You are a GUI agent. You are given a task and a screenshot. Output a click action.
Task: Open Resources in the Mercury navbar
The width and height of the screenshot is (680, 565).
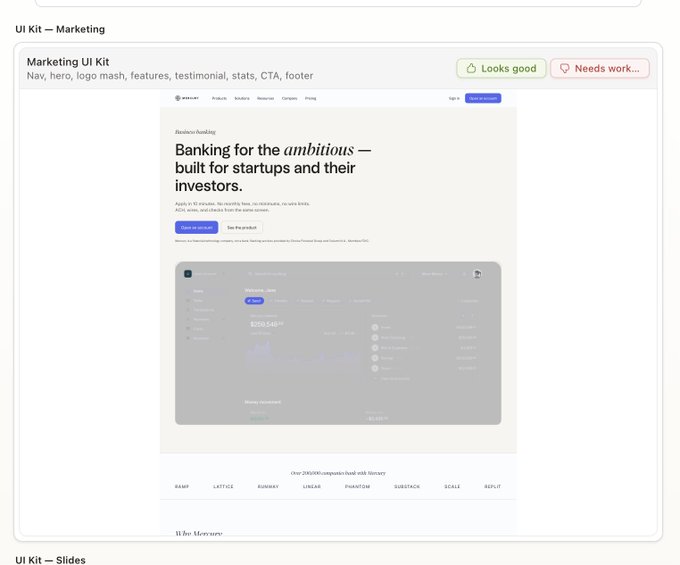click(x=265, y=98)
